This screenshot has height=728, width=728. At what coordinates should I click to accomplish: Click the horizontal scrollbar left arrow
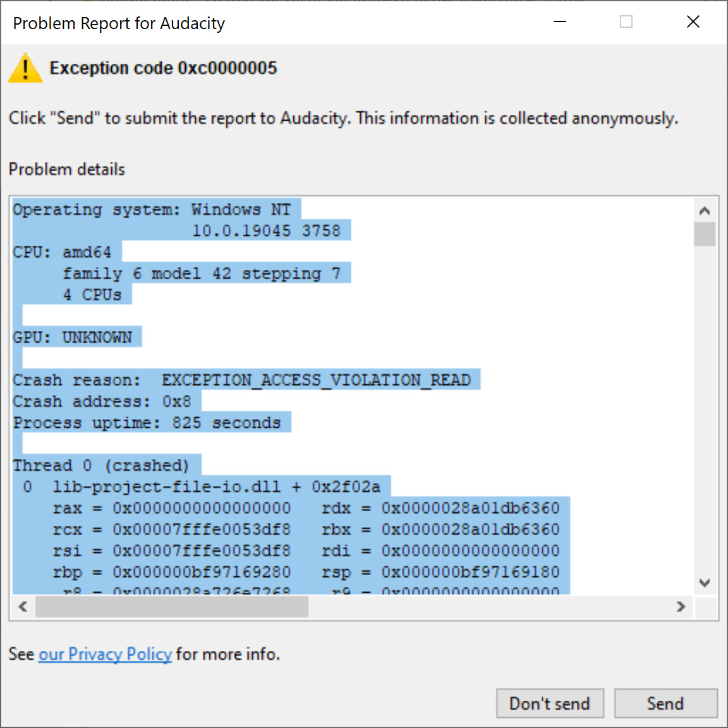tap(22, 607)
